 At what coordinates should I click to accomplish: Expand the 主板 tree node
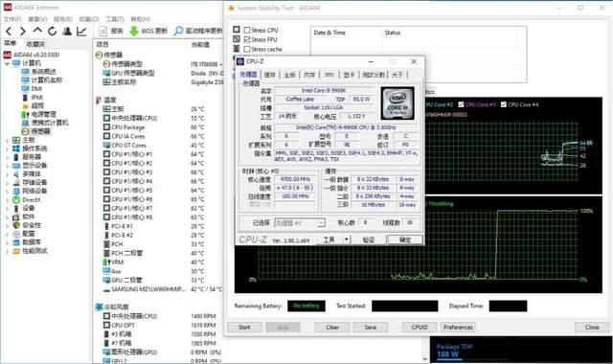[x=7, y=140]
